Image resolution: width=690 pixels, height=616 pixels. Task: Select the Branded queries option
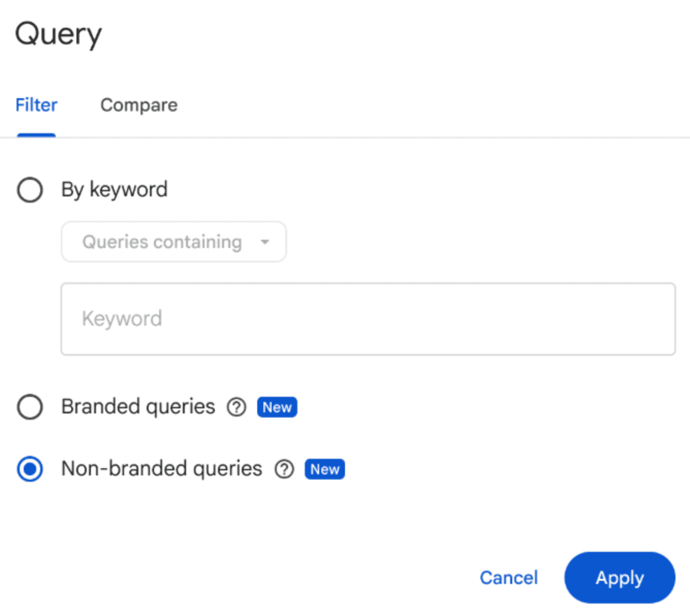pyautogui.click(x=29, y=407)
